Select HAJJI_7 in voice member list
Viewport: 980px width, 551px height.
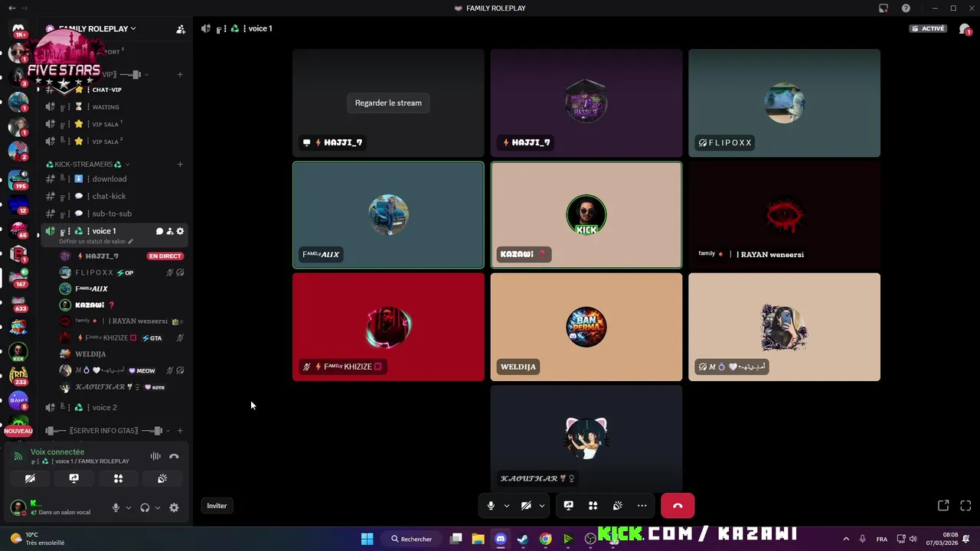tap(101, 256)
